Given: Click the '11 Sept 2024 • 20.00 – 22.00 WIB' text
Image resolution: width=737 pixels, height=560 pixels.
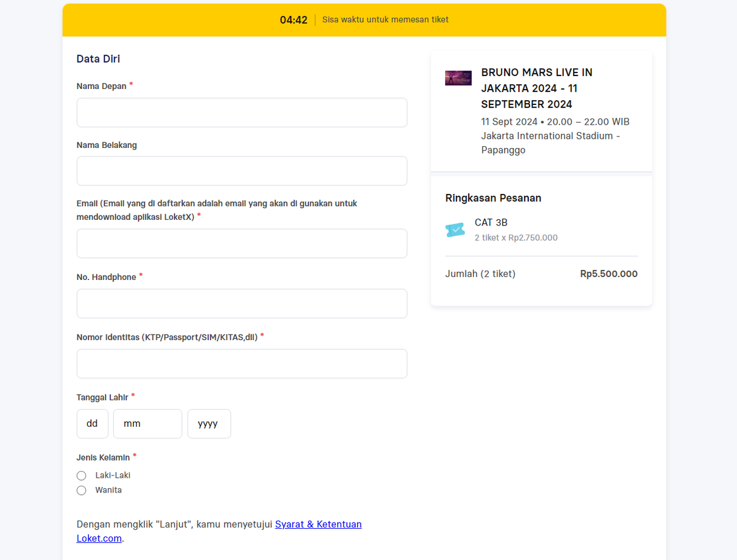Looking at the screenshot, I should tap(555, 122).
